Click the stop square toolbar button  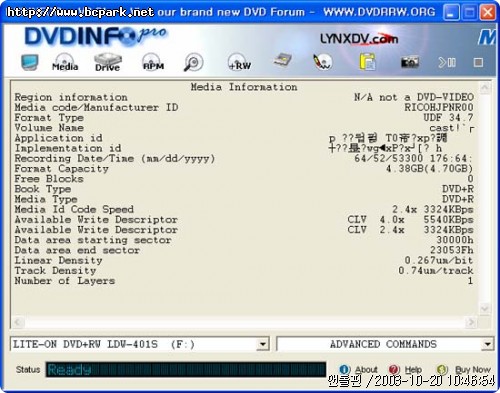click(x=478, y=62)
